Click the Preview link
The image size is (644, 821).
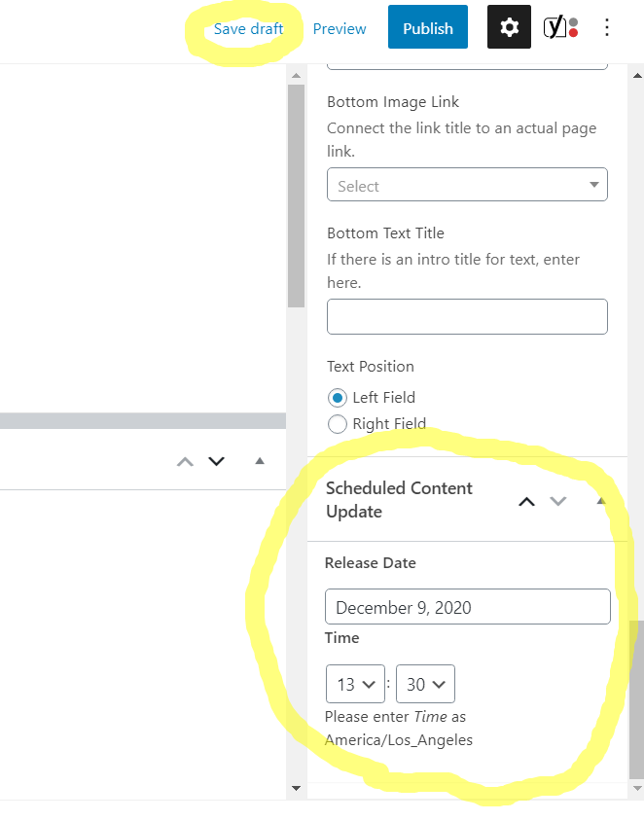(340, 28)
